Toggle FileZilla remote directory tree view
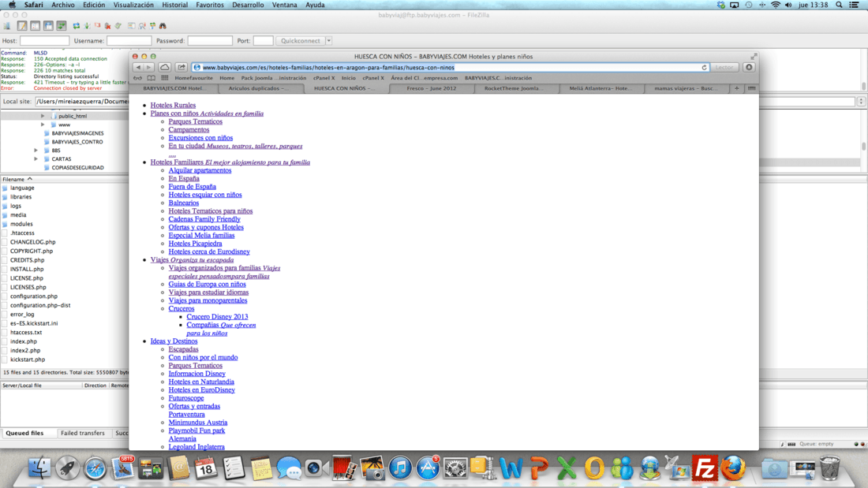Viewport: 868px width, 488px height. click(x=48, y=26)
